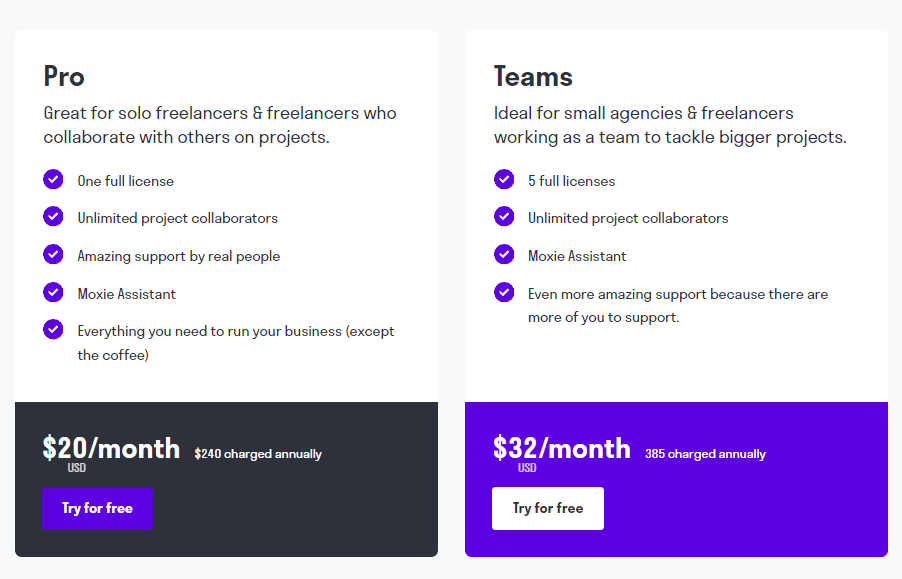Click checkmark beside Even more amazing support

pyautogui.click(x=504, y=292)
